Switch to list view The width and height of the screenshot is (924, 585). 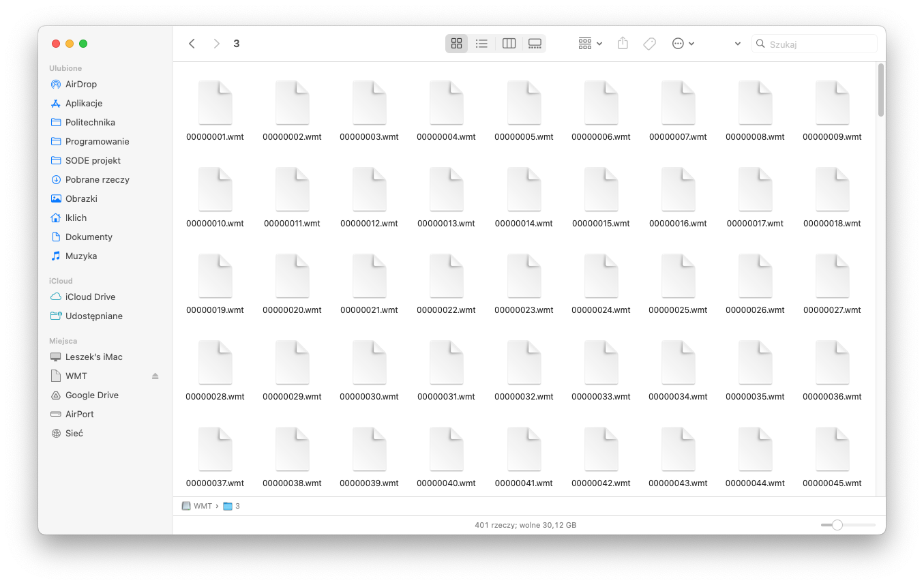point(482,44)
